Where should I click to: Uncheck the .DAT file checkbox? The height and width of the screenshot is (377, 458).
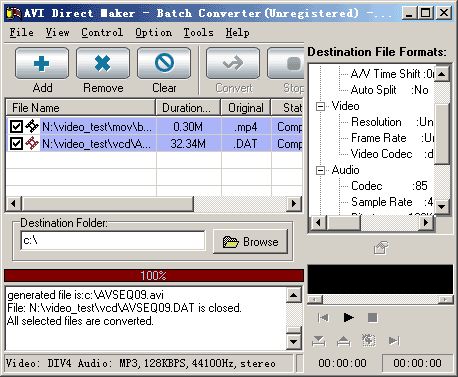pyautogui.click(x=16, y=144)
